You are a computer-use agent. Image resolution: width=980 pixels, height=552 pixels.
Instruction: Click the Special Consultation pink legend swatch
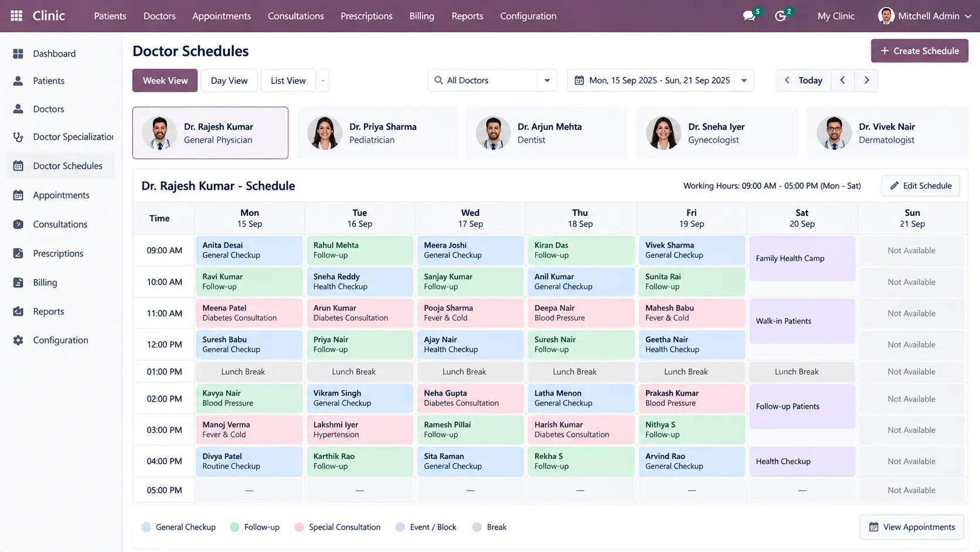click(x=299, y=527)
